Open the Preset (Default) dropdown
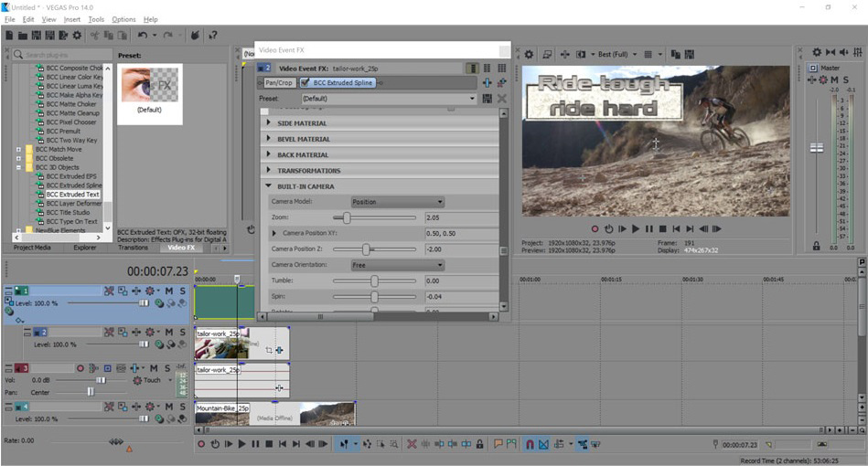This screenshot has width=868, height=466. coord(389,99)
